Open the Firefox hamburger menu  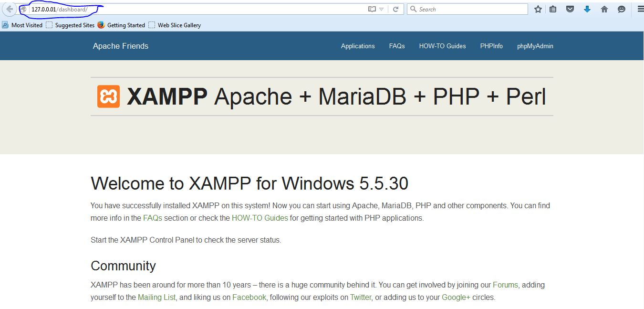639,9
